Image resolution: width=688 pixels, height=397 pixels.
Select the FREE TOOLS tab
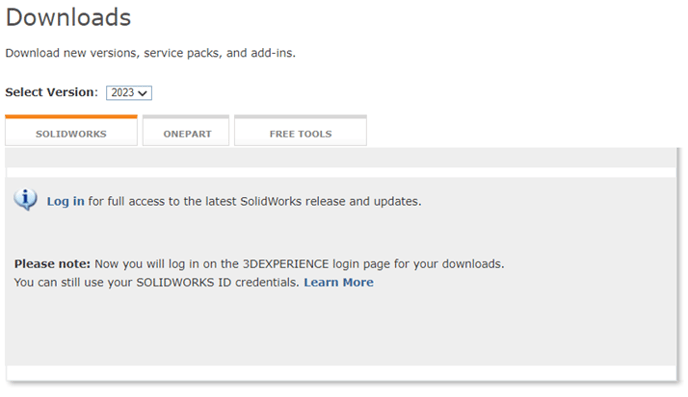click(x=301, y=134)
